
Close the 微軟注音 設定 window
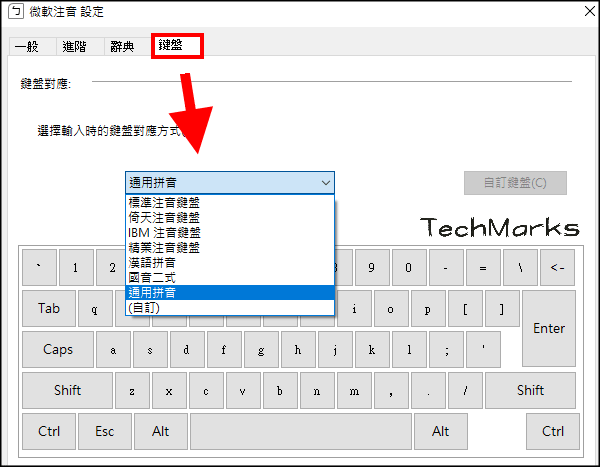pos(590,11)
